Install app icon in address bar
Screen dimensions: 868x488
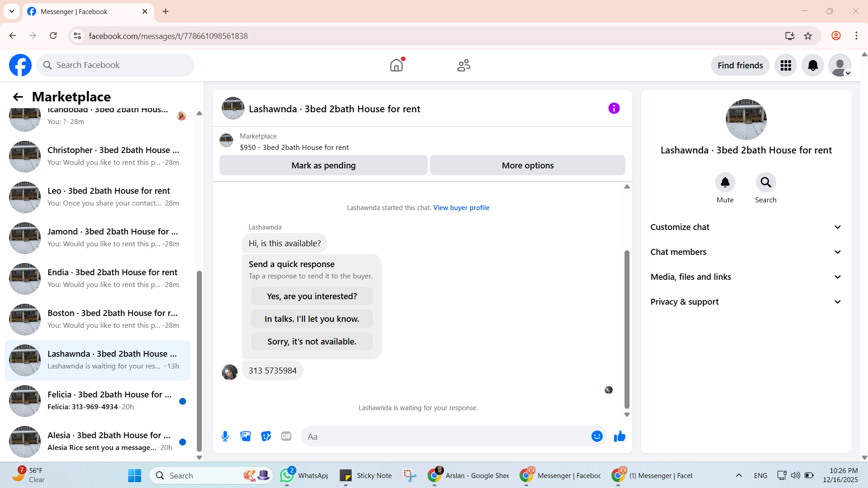790,36
